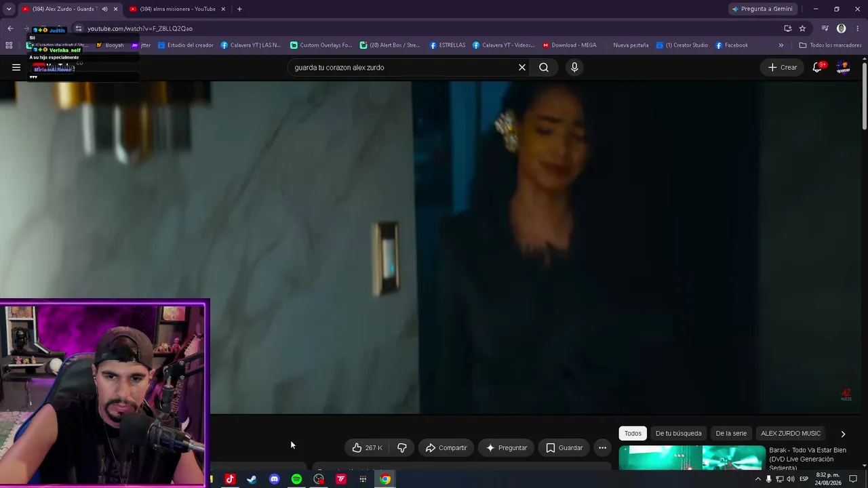Open the Crear menu
This screenshot has height=488, width=868.
pyautogui.click(x=782, y=67)
